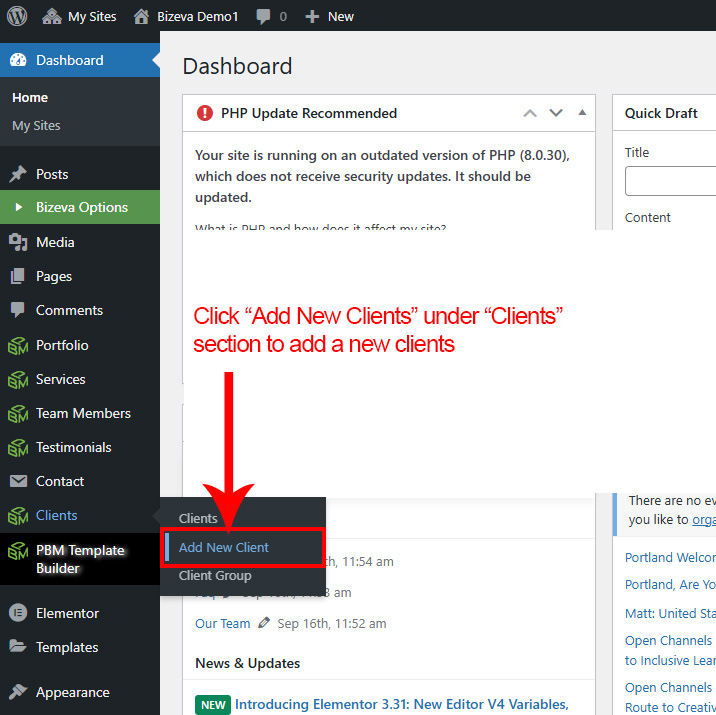
Task: Click the Portfolio cube icon
Action: click(x=18, y=345)
